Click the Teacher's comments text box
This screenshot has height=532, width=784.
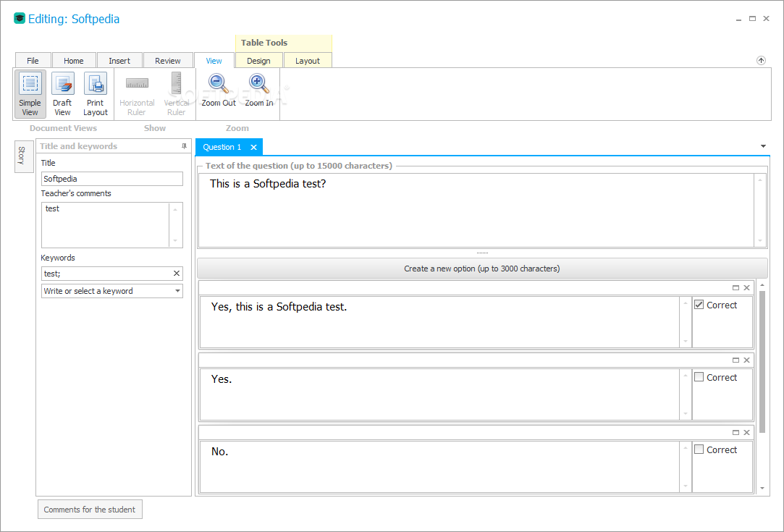[x=106, y=225]
